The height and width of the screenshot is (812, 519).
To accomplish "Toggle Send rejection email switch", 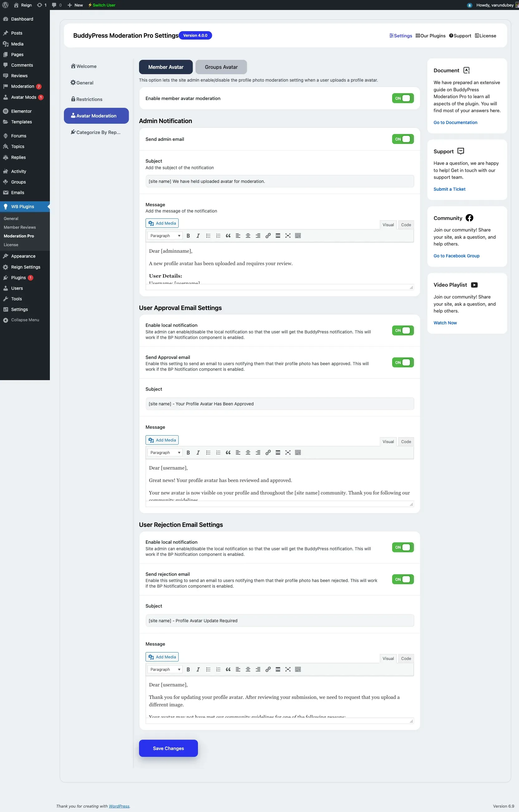I will pos(403,579).
